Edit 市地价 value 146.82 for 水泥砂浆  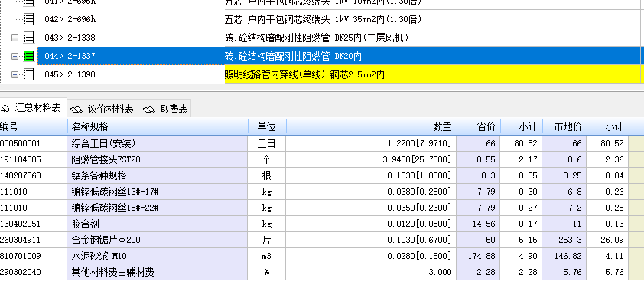(564, 256)
